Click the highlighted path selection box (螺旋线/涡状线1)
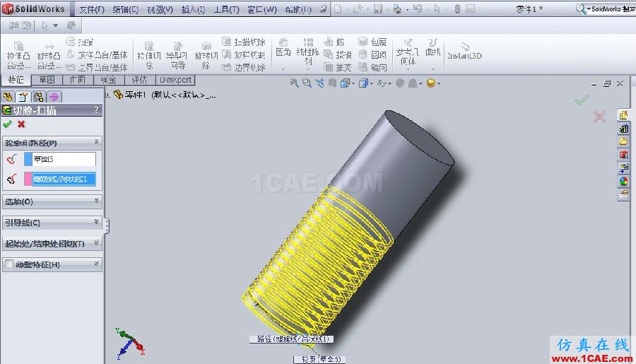 [x=64, y=179]
